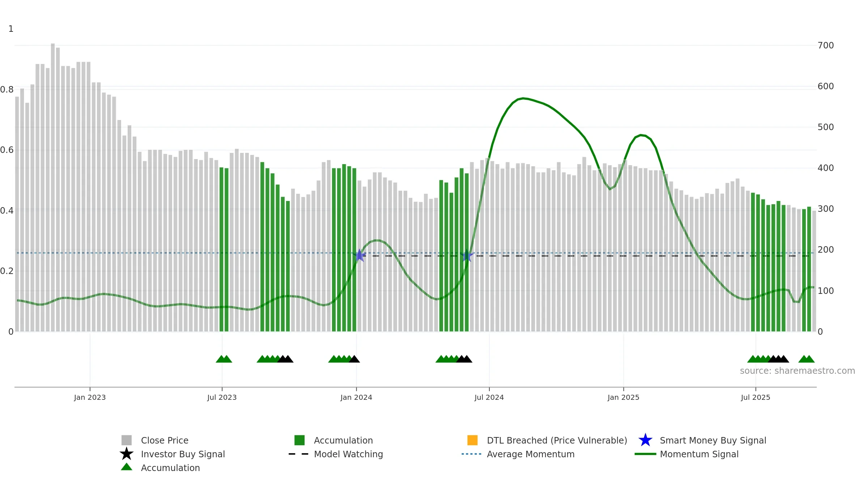Click the source: sharemaestro.com text

click(797, 371)
